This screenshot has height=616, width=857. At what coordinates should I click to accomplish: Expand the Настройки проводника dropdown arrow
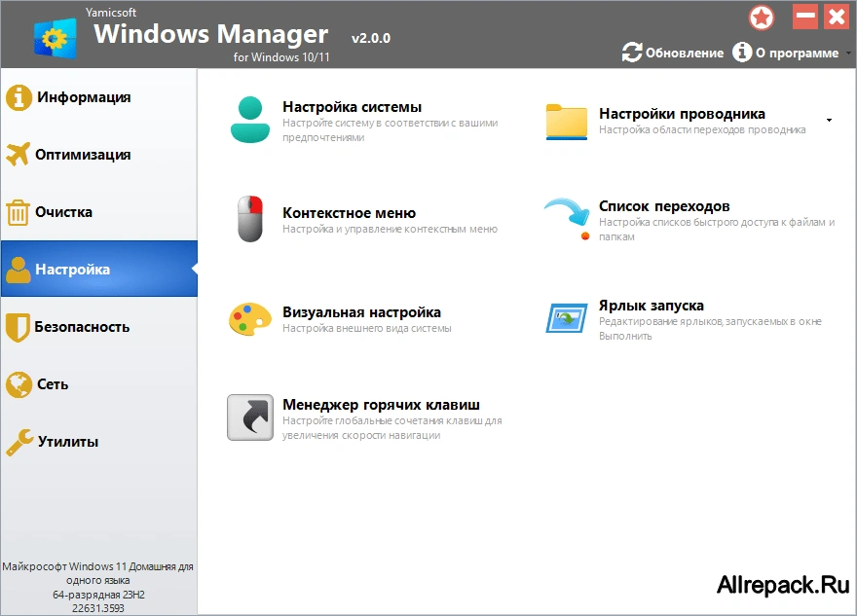[829, 120]
